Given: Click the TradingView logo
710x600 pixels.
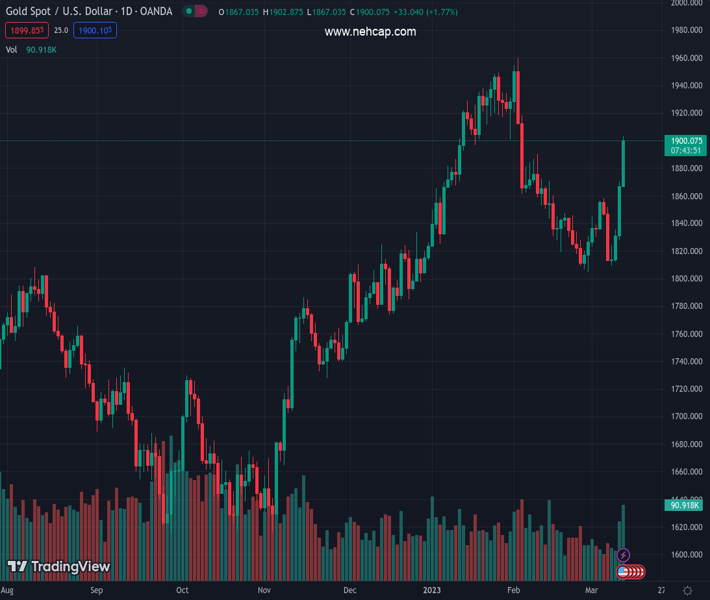Looking at the screenshot, I should [58, 567].
